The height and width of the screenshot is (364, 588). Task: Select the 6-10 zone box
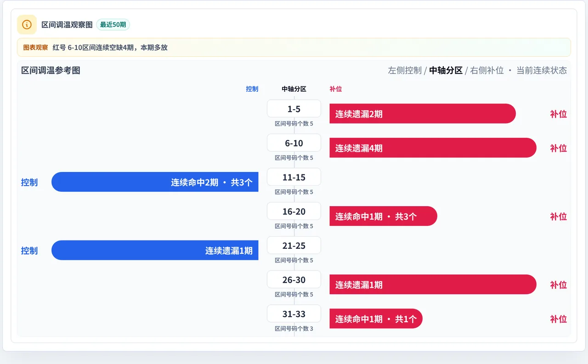[294, 143]
